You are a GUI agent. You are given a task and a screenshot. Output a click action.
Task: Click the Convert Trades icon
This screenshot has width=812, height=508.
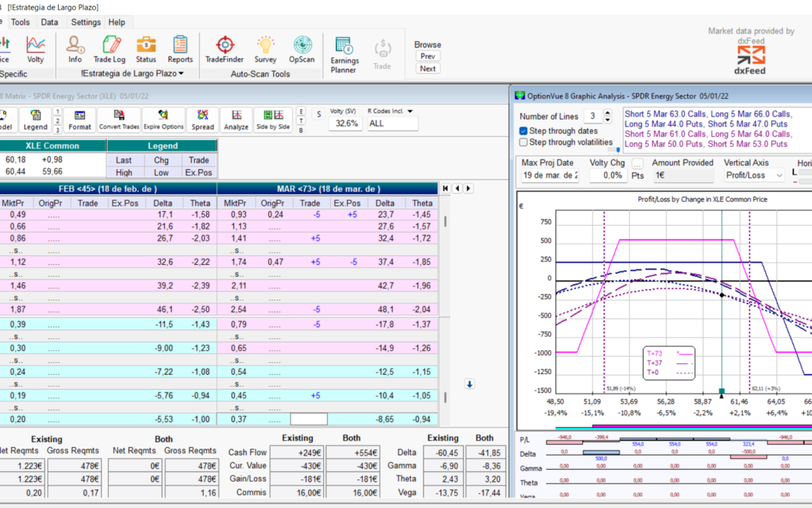pos(119,120)
